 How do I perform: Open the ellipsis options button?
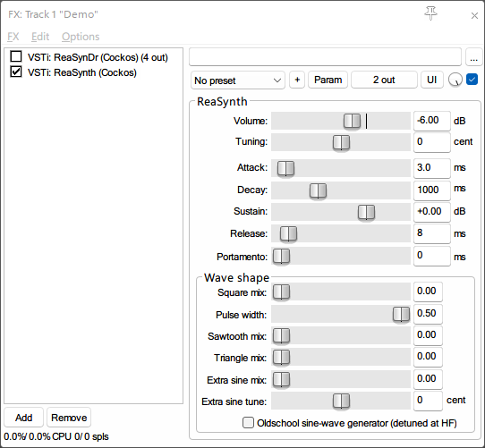[473, 57]
